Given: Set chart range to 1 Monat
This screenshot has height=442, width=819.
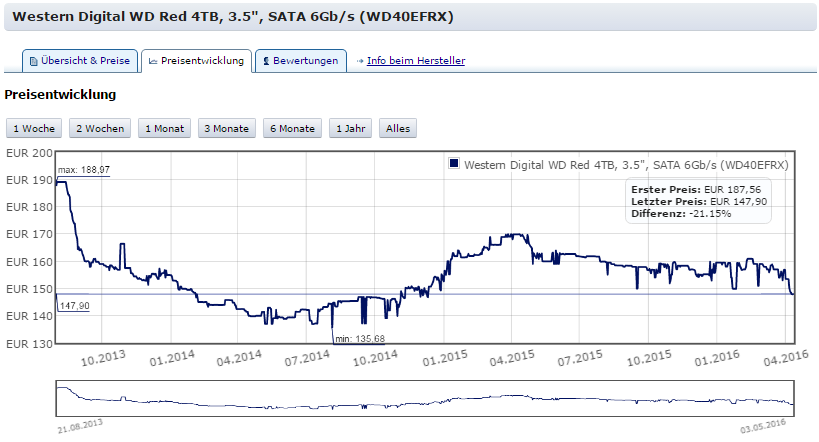Looking at the screenshot, I should point(165,129).
